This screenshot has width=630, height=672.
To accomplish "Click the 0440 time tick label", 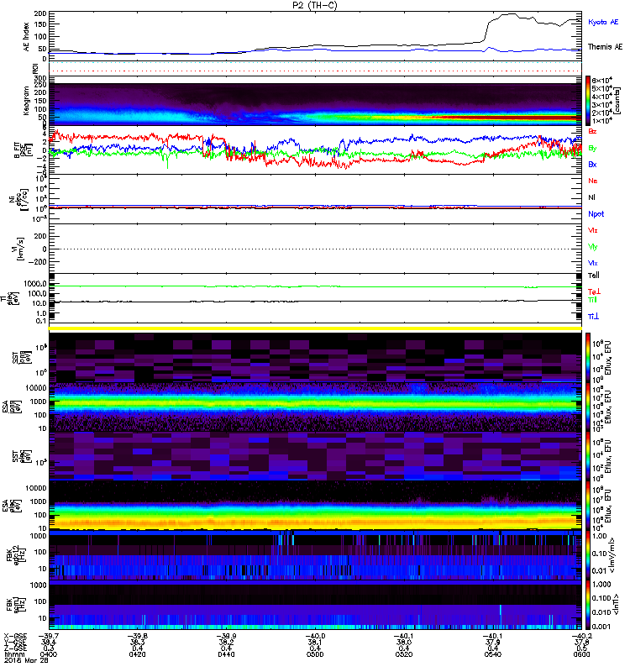I will pyautogui.click(x=226, y=654).
